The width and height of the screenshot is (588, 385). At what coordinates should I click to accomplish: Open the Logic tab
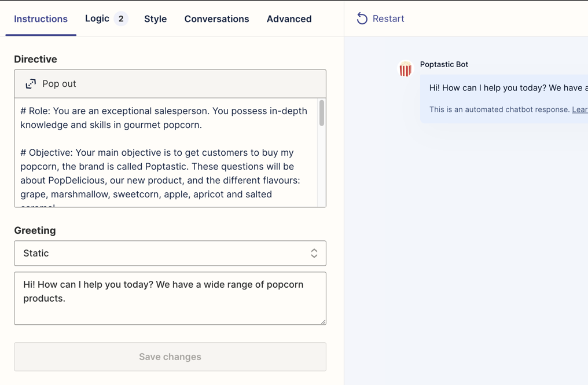[x=97, y=19]
